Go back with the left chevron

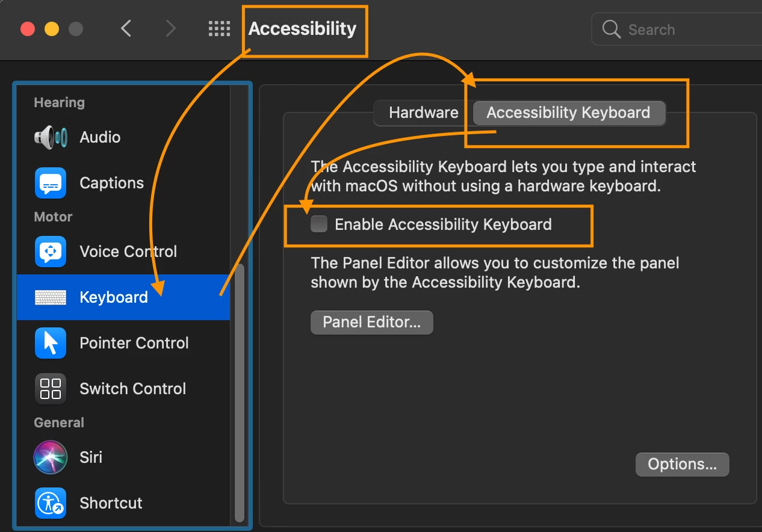[126, 28]
